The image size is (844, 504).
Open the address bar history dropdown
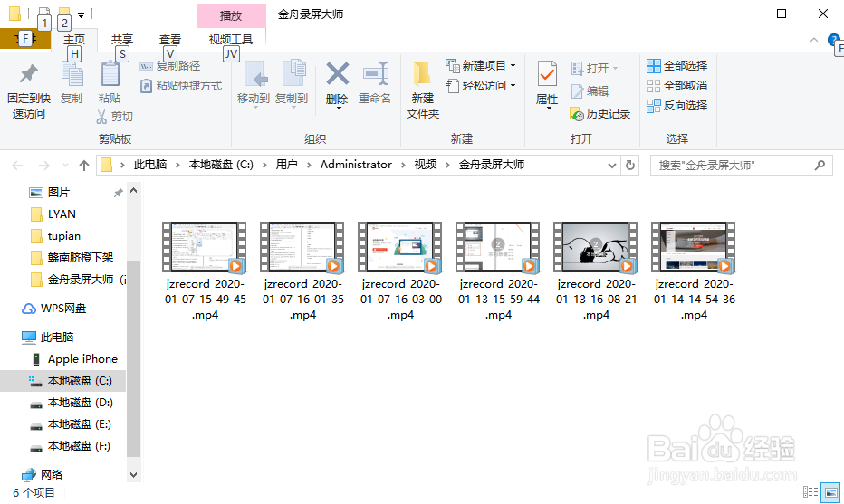click(612, 165)
